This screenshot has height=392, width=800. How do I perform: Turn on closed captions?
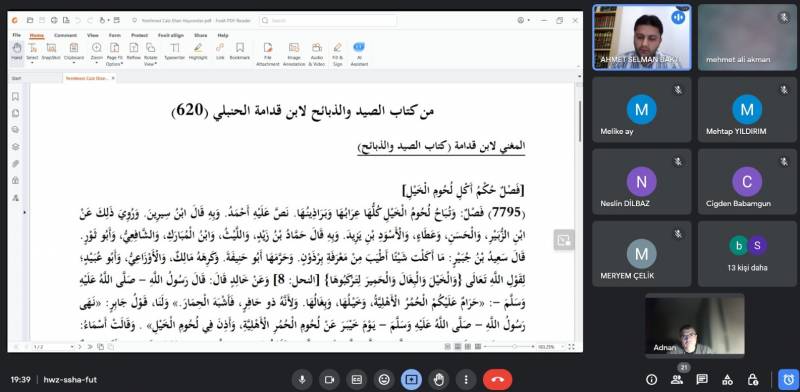coord(356,380)
